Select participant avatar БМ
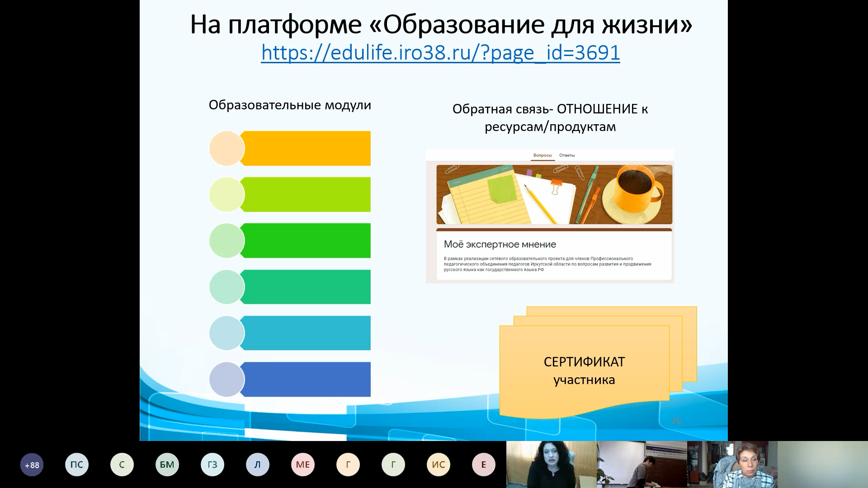Screen dimensions: 868x488 167,465
